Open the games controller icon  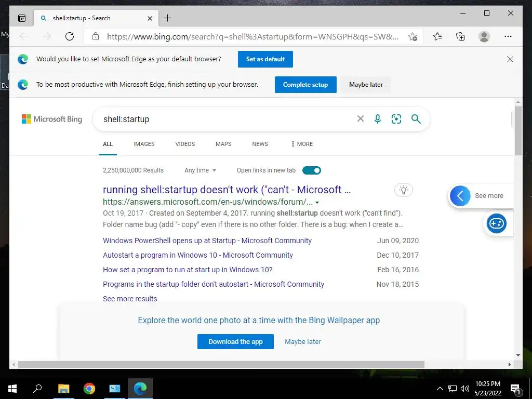(x=496, y=223)
